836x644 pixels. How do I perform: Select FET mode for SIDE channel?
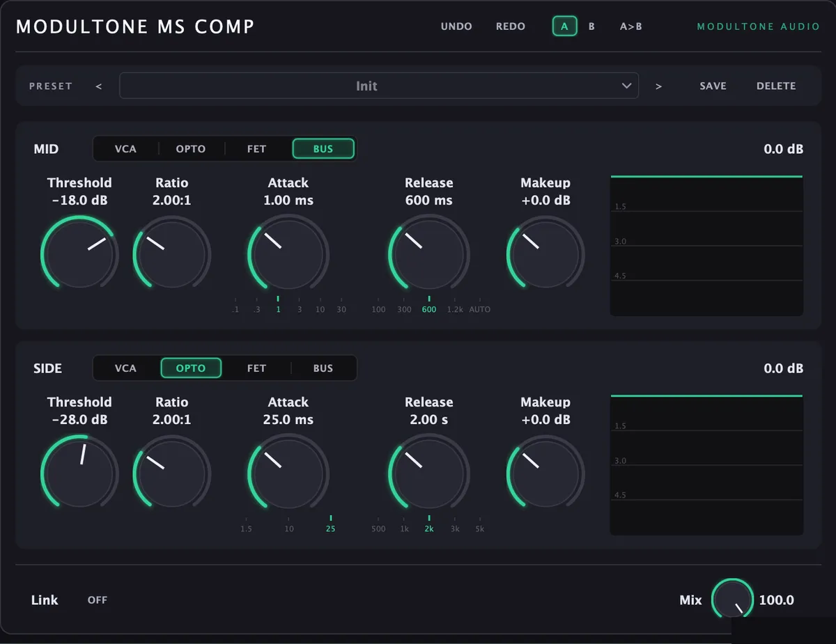coord(256,368)
